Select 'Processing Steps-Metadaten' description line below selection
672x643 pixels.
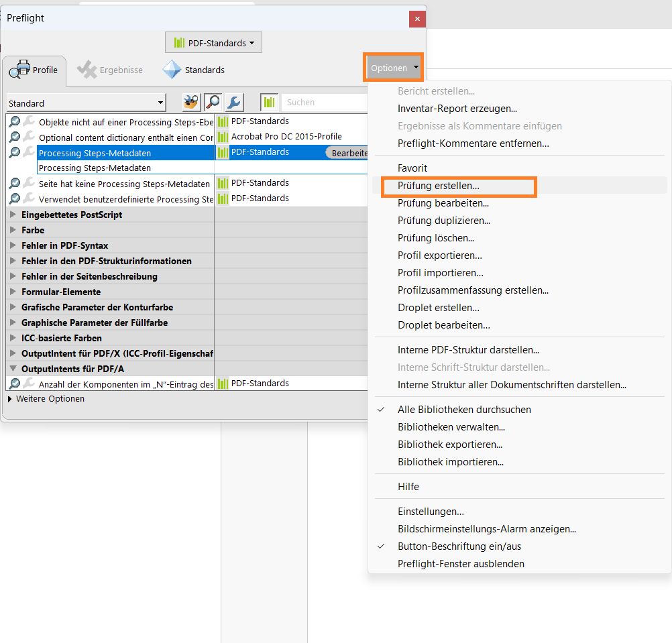pos(95,168)
